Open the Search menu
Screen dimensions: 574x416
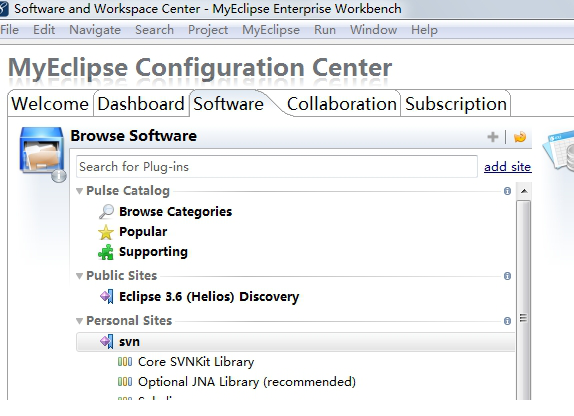tap(154, 30)
